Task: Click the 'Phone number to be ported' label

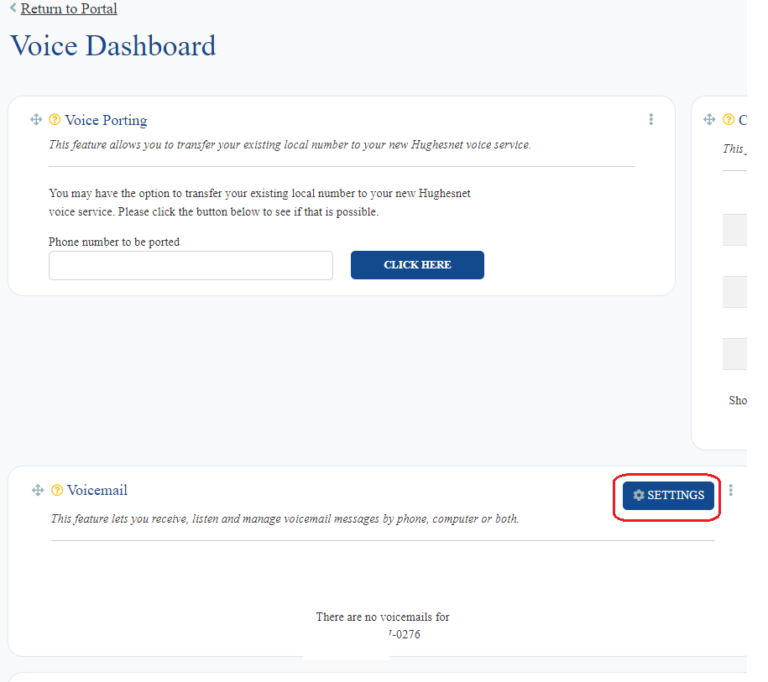Action: [114, 242]
